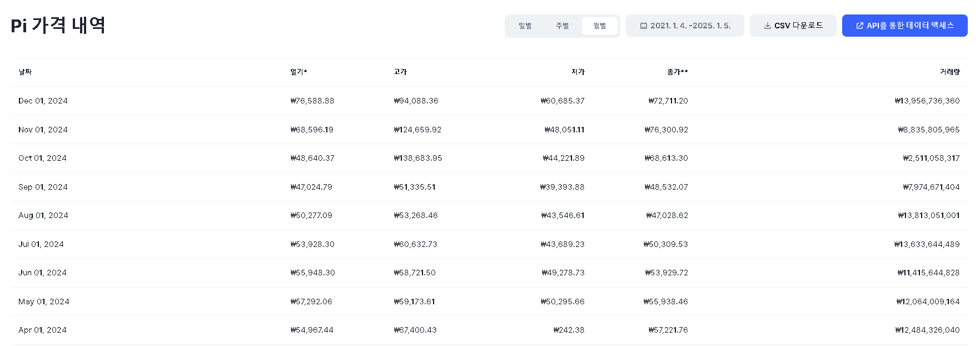Select the Jul 01, 2024 date cell
The height and width of the screenshot is (346, 980).
[41, 244]
